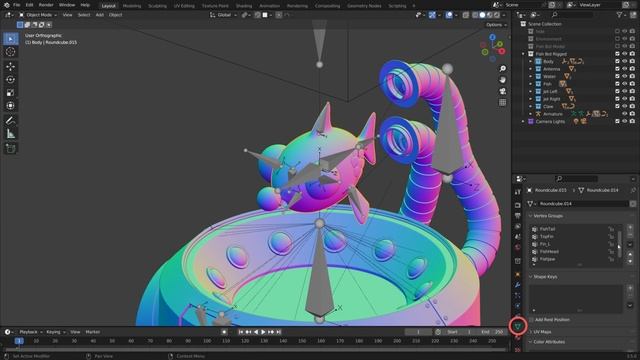
Task: Open the Edit menu
Action: point(29,5)
